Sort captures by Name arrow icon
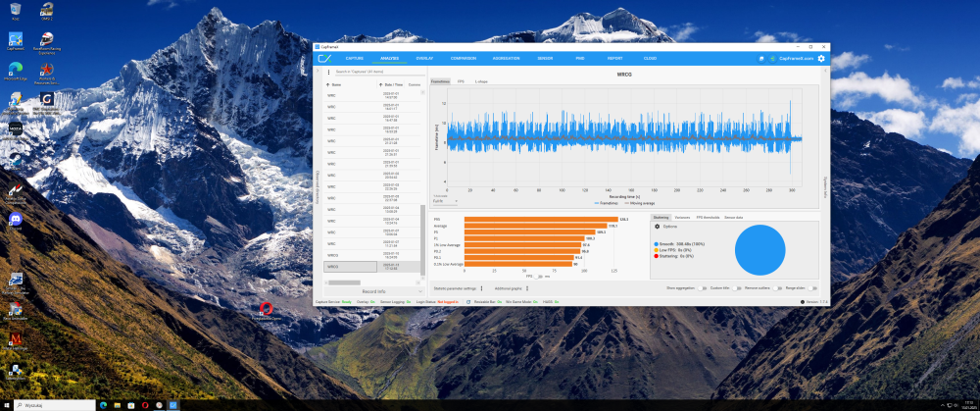The width and height of the screenshot is (980, 411). tap(327, 84)
